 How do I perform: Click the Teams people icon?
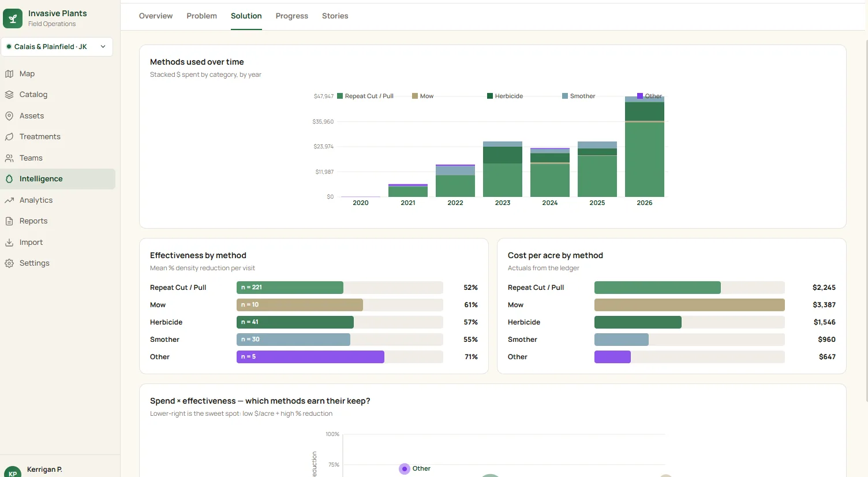tap(9, 158)
